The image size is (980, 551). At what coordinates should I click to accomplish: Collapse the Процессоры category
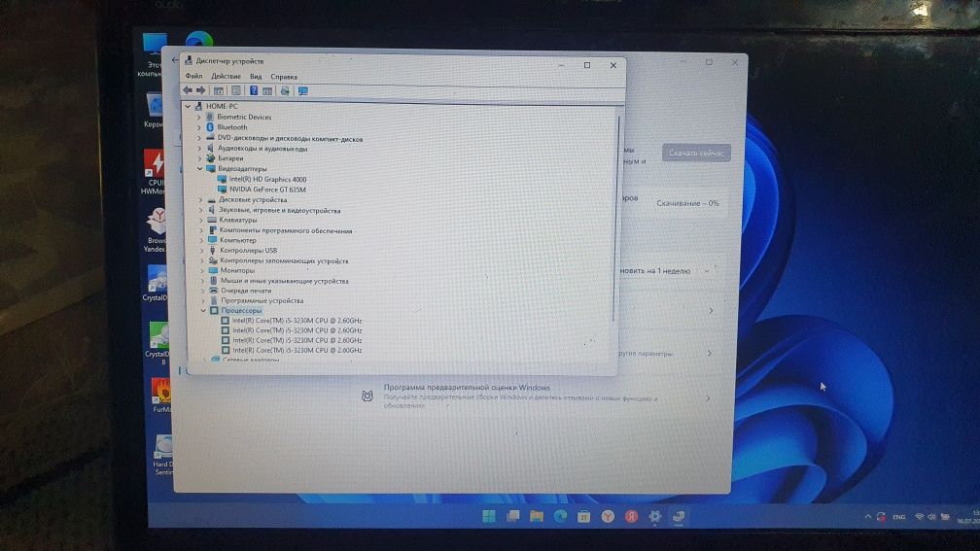(x=203, y=311)
